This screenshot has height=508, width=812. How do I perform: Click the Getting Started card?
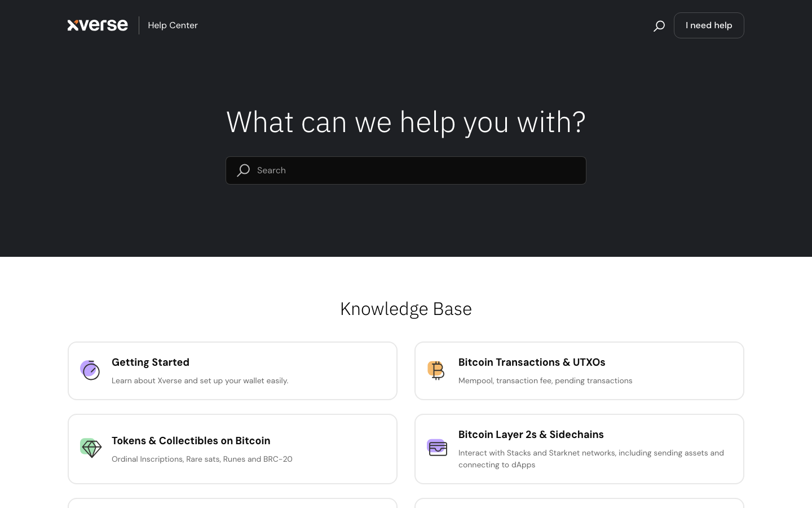click(232, 371)
